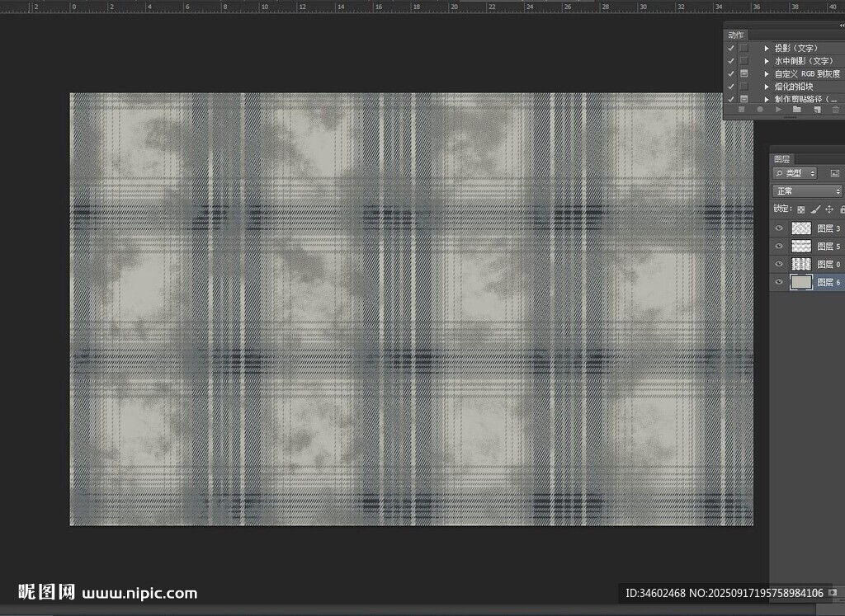Image resolution: width=845 pixels, height=616 pixels.
Task: Select the 图层 0 layer name
Action: (828, 264)
